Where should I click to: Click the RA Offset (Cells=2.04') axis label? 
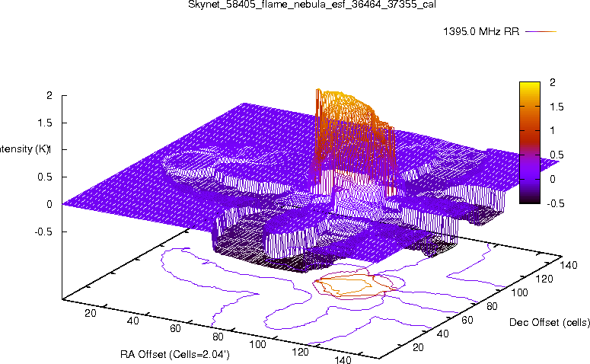click(175, 354)
